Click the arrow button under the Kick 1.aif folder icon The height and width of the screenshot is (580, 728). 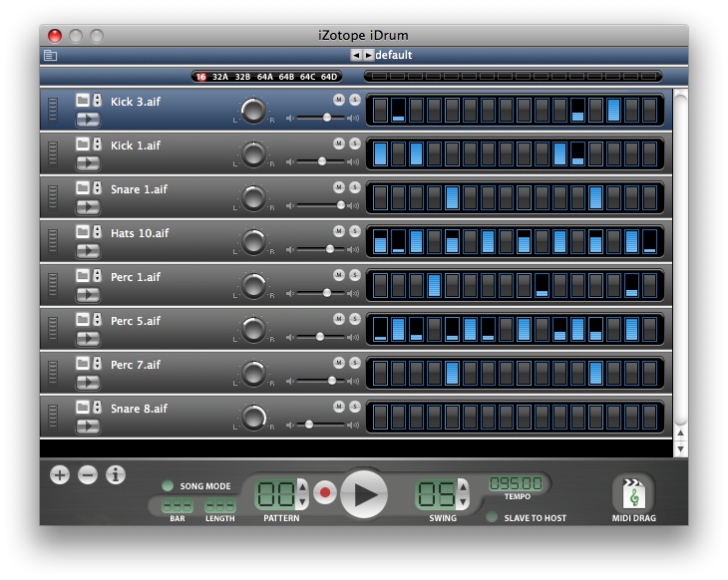coord(88,163)
